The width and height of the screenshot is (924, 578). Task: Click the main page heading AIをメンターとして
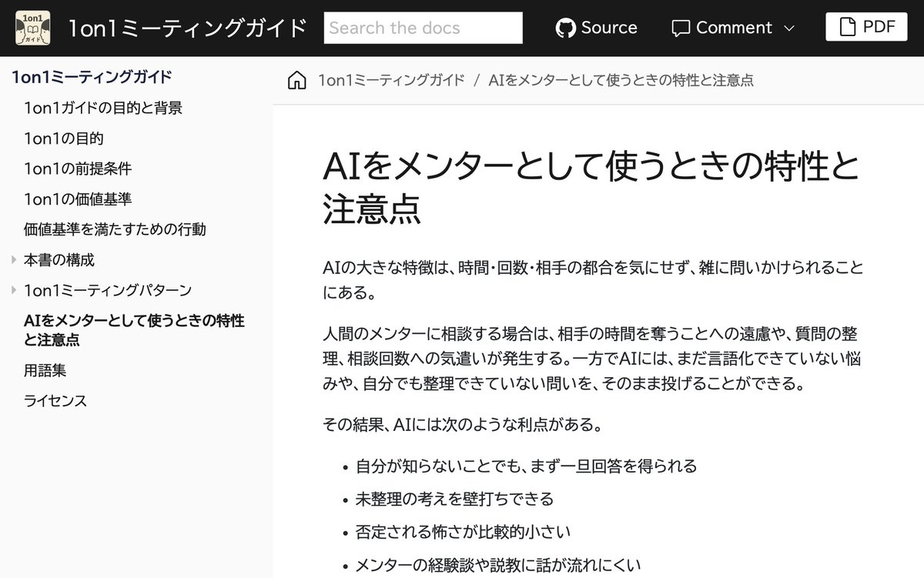591,187
